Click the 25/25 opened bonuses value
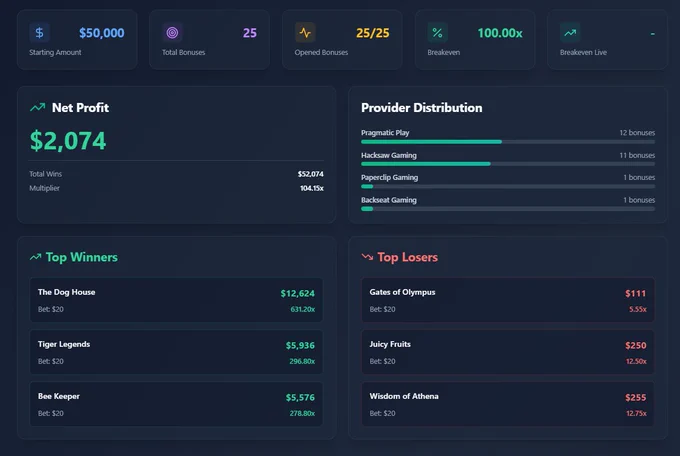Viewport: 680px width, 456px height. click(373, 33)
